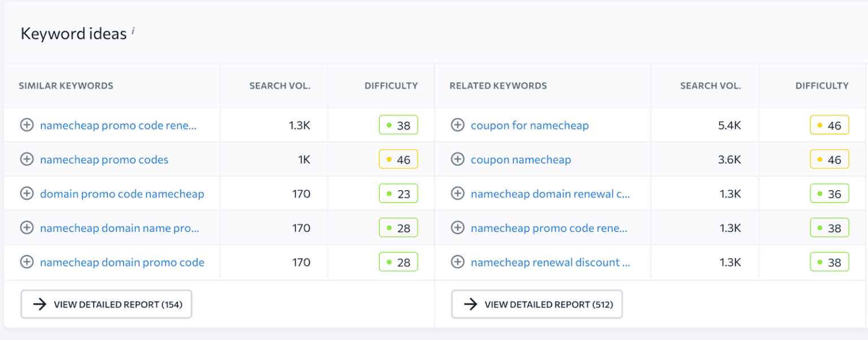This screenshot has width=868, height=340.
Task: Click plus icon beside "namecheap domain renewal c..."
Action: tap(457, 194)
